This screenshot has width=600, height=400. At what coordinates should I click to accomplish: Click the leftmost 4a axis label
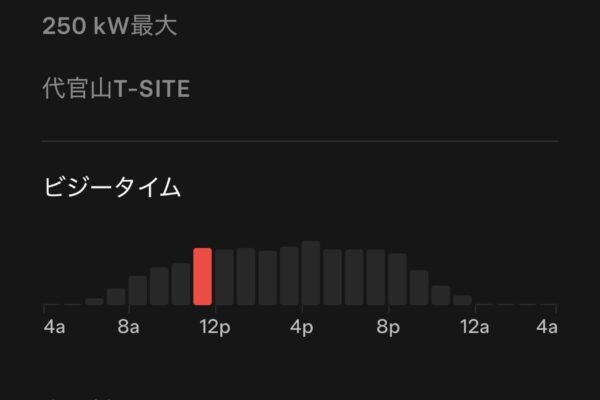click(x=54, y=327)
